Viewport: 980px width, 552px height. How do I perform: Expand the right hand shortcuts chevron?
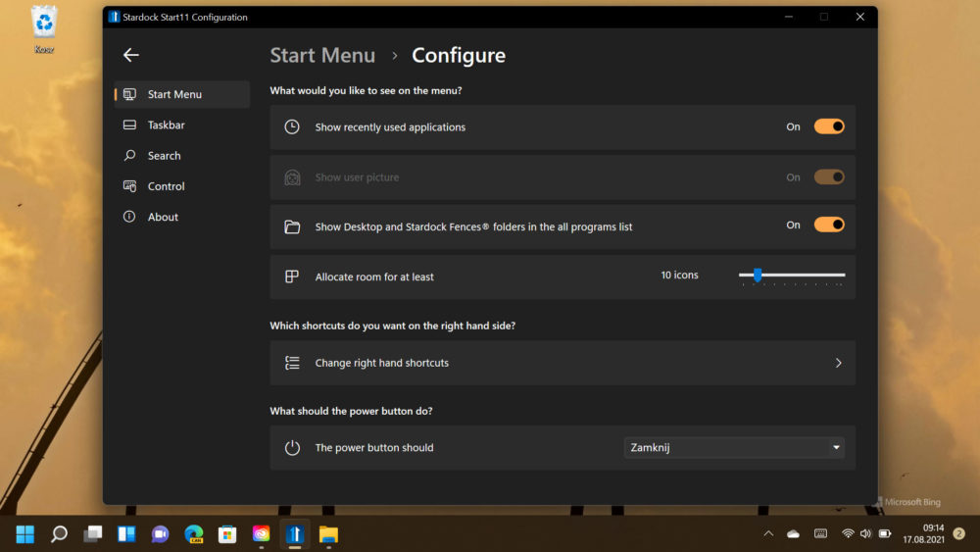838,363
